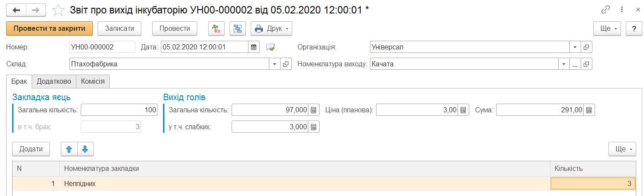
Task: Open calculator for у т.ч. слабких
Action: pyautogui.click(x=314, y=127)
